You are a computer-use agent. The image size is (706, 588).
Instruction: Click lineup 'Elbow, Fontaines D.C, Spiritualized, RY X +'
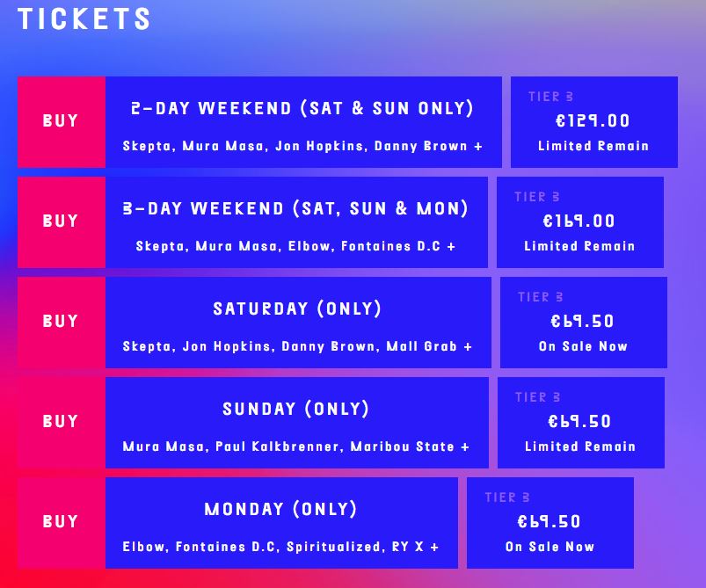[280, 547]
